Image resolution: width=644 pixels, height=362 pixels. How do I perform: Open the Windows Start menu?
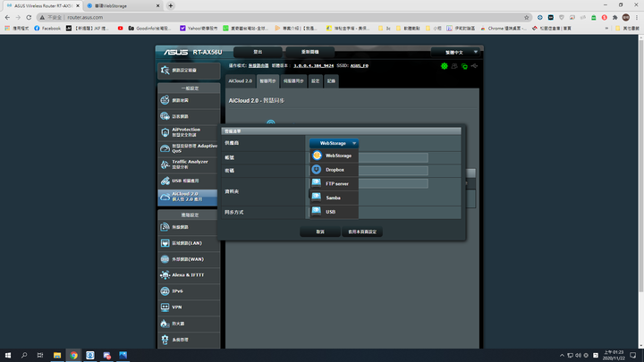point(8,355)
